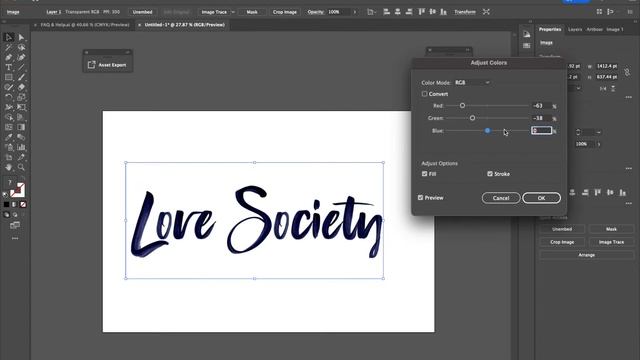This screenshot has height=360, width=640.
Task: Click Cancel in Adjust Colors dialog
Action: [501, 198]
